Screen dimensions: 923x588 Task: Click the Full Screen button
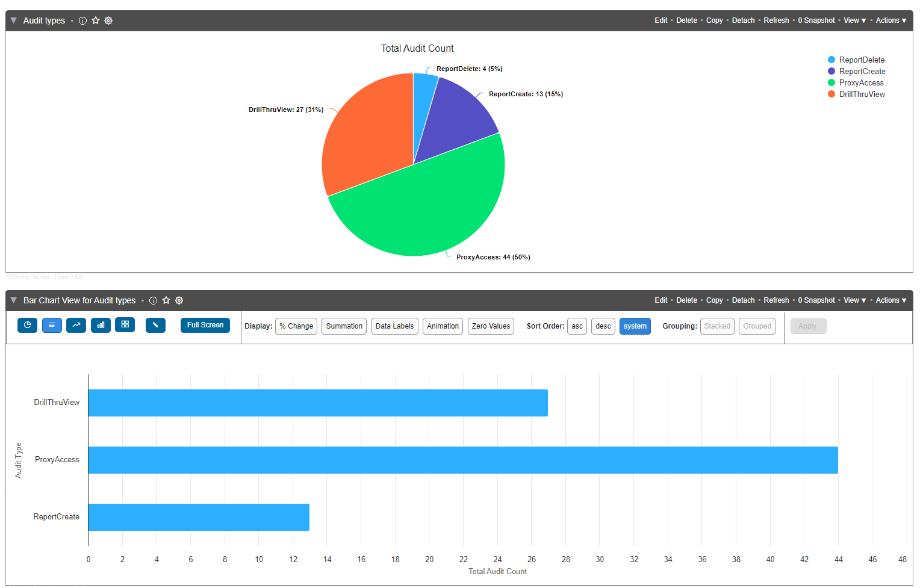(x=205, y=325)
